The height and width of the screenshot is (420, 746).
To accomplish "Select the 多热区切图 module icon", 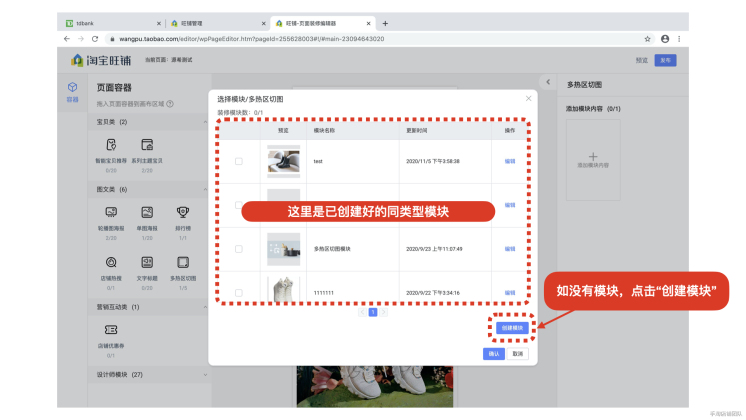I will click(183, 262).
